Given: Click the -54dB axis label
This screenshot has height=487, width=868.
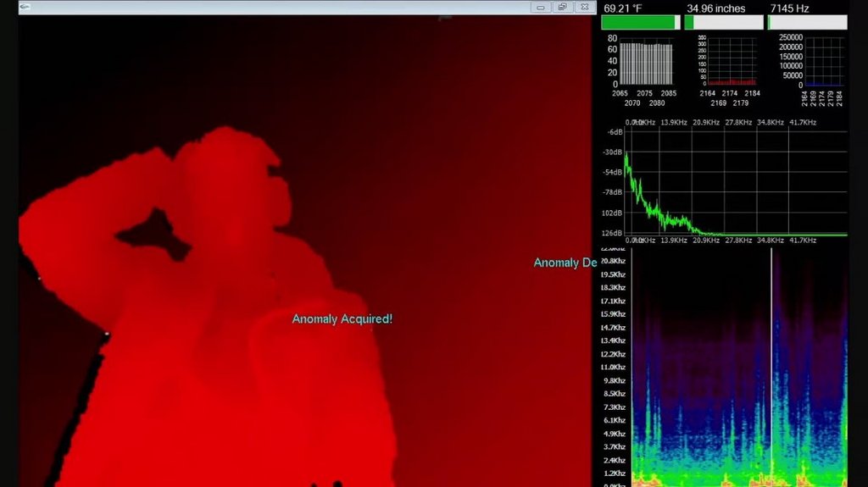Looking at the screenshot, I should click(613, 172).
